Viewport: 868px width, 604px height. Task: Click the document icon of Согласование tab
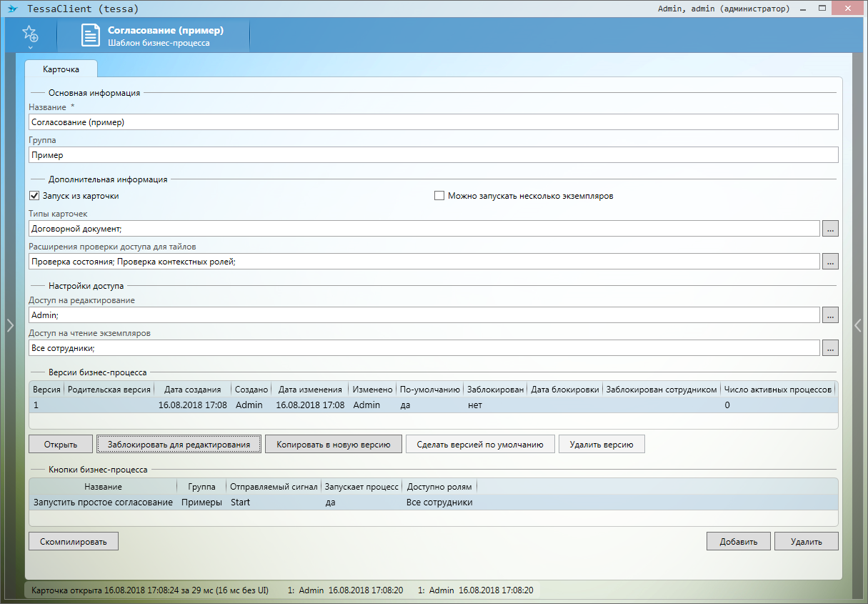click(x=90, y=36)
